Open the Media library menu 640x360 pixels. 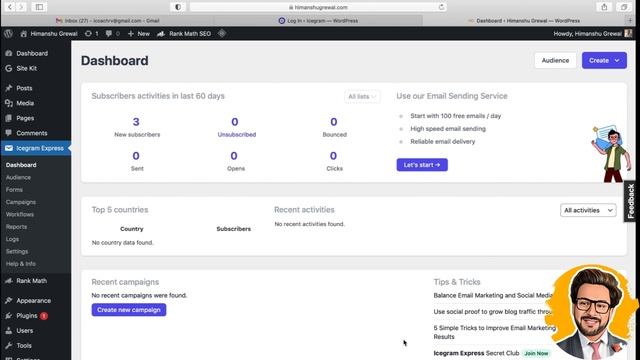click(x=25, y=103)
